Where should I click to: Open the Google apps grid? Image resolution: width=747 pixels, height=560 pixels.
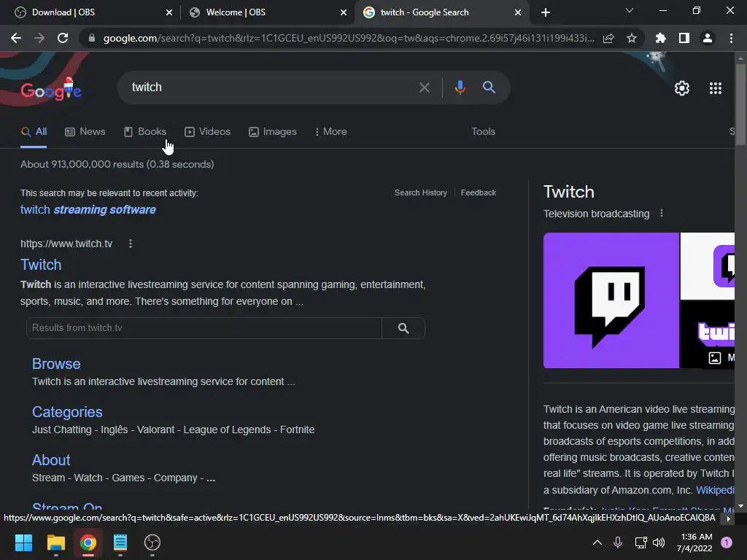coord(716,88)
